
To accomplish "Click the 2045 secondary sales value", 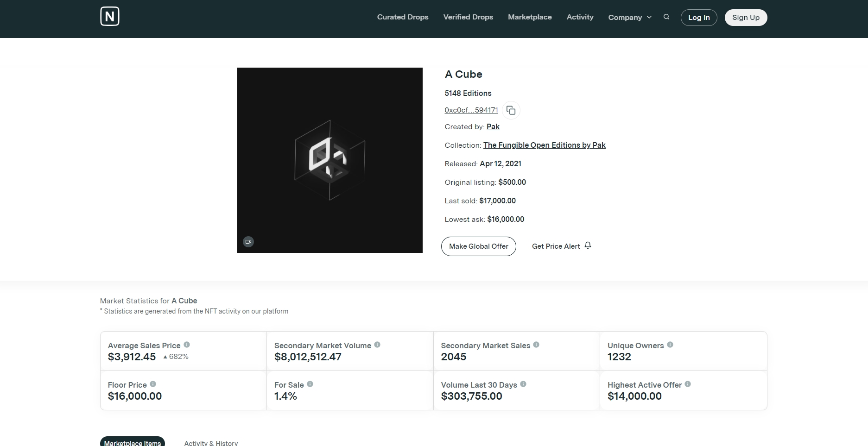I will 454,357.
